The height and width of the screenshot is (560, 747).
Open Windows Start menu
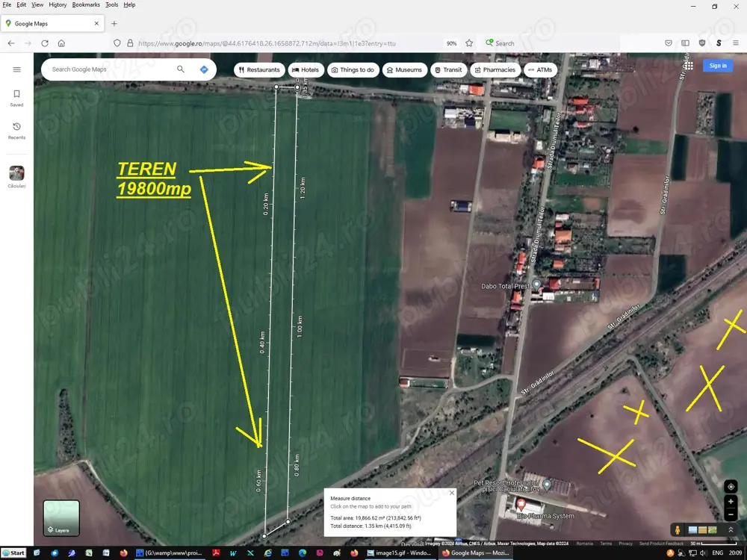(x=13, y=553)
